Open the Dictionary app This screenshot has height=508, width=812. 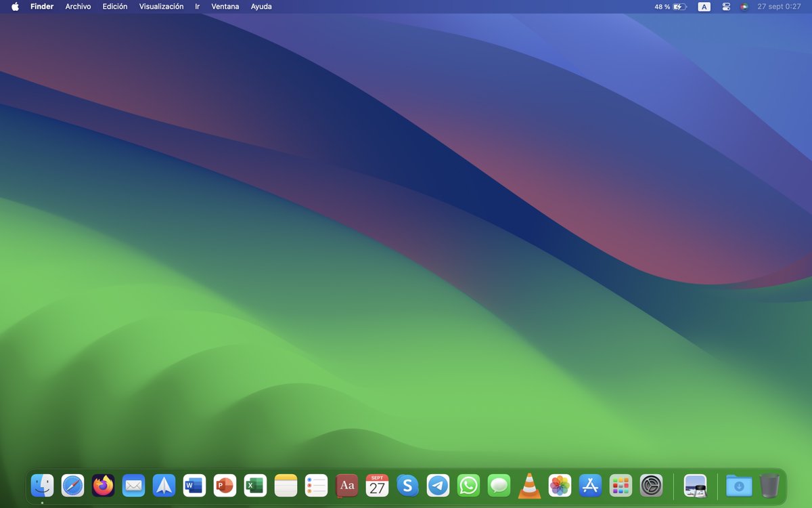click(346, 485)
